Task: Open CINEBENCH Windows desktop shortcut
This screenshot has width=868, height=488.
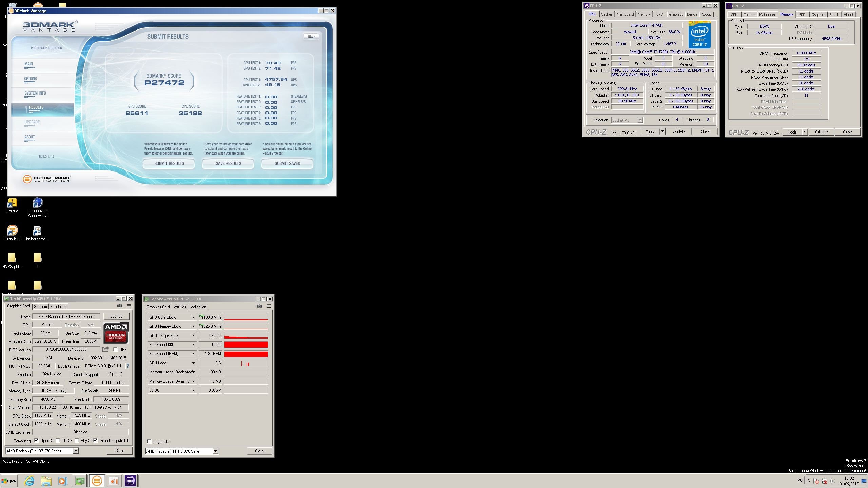Action: coord(38,207)
